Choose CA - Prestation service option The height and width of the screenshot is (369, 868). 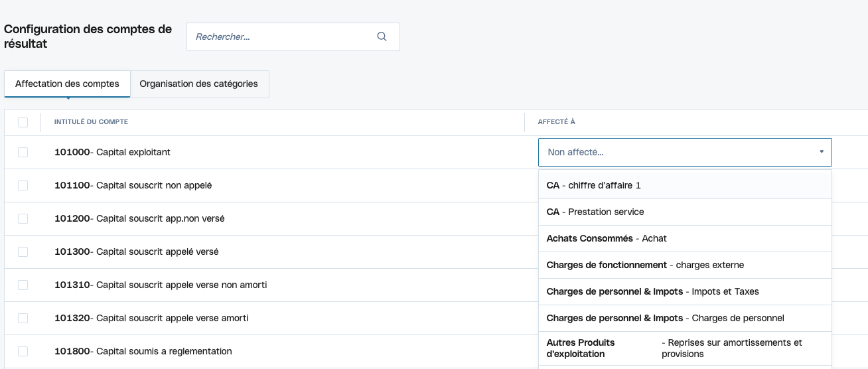coord(684,212)
